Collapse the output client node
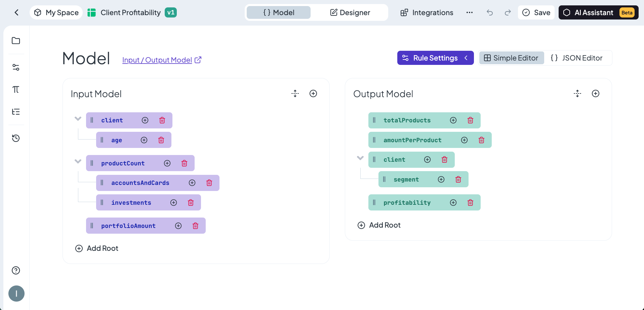This screenshot has width=644, height=310. tap(360, 158)
